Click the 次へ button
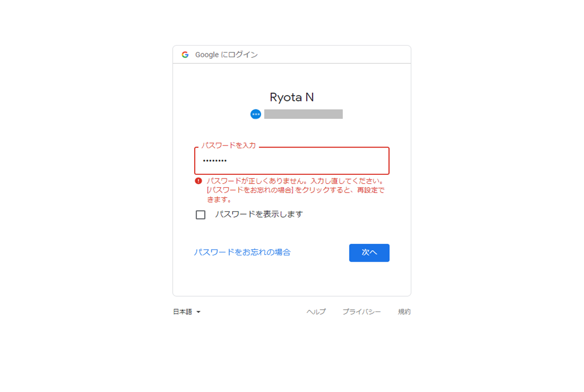 (x=369, y=253)
